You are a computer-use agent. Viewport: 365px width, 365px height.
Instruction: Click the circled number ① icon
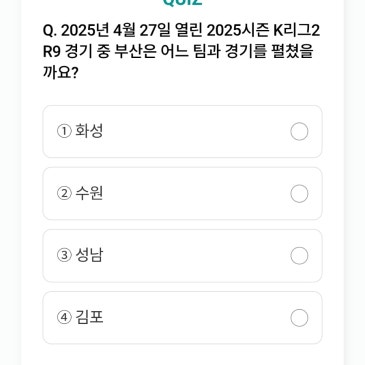(64, 131)
